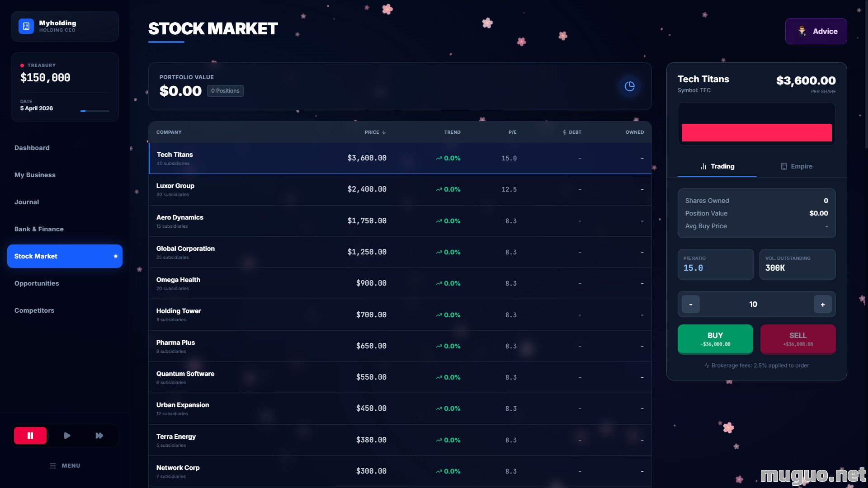
Task: Sort by OWNED column header
Action: (x=635, y=132)
